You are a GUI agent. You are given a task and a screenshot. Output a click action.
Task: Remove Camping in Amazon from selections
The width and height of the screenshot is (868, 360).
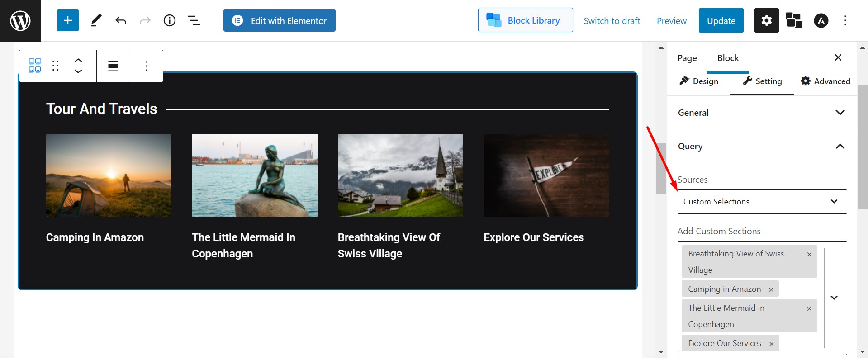pos(771,289)
